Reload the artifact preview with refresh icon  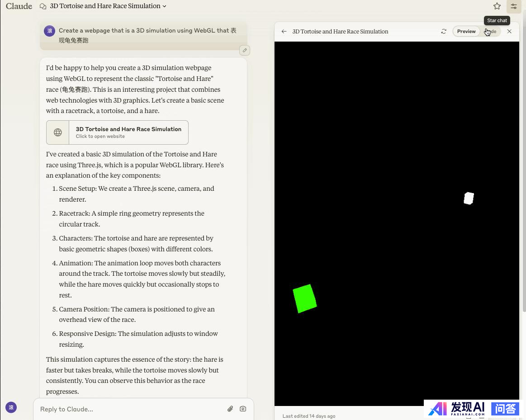pyautogui.click(x=444, y=32)
